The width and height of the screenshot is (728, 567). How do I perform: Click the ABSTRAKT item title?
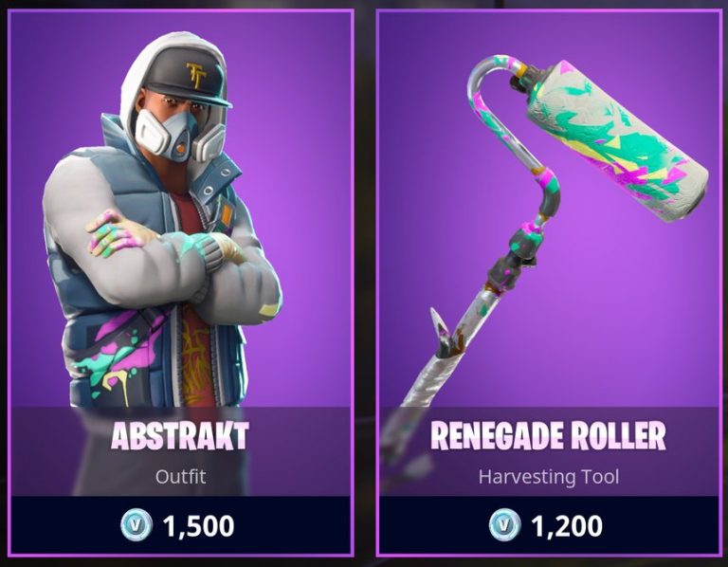coord(180,436)
